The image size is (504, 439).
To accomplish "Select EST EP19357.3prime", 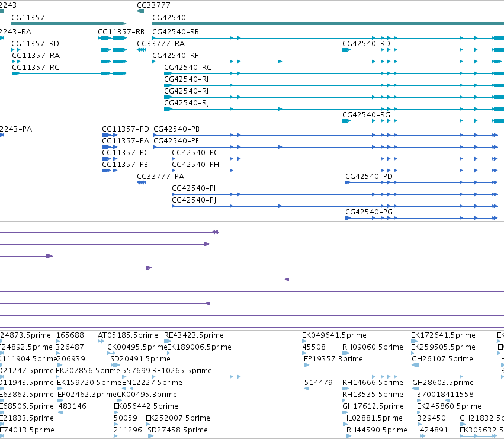I will (333, 359).
